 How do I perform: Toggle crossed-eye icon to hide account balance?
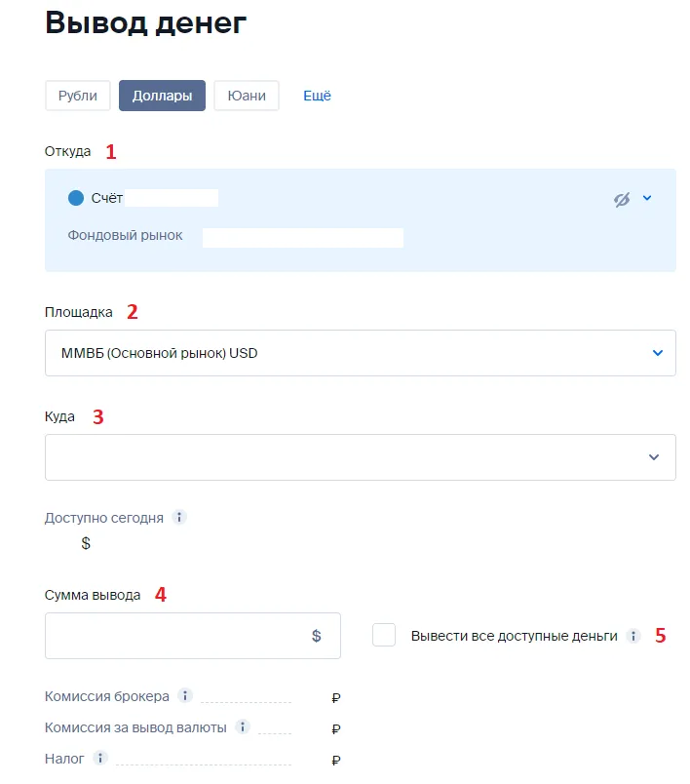pyautogui.click(x=622, y=199)
